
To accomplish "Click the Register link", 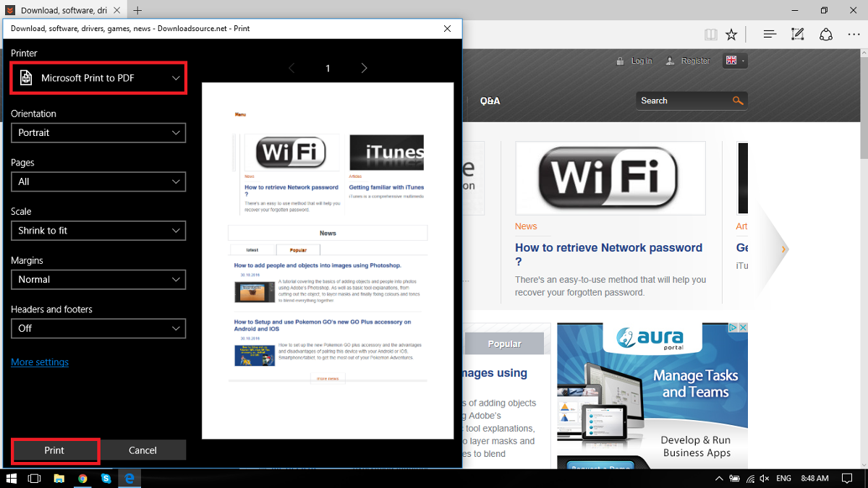I will 695,61.
